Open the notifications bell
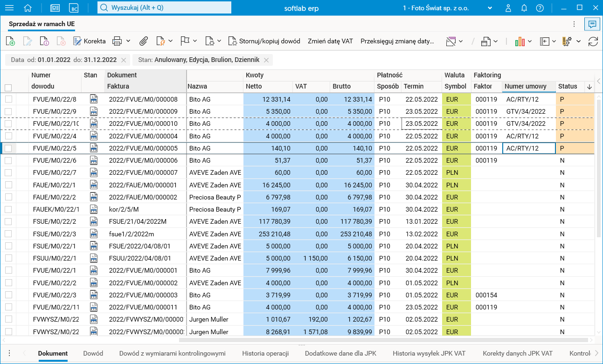The height and width of the screenshot is (364, 603). click(x=524, y=8)
